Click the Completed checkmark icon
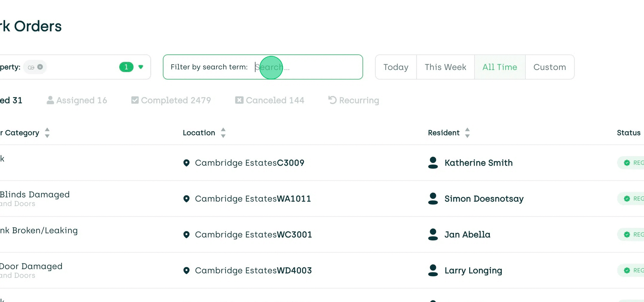 [x=135, y=100]
